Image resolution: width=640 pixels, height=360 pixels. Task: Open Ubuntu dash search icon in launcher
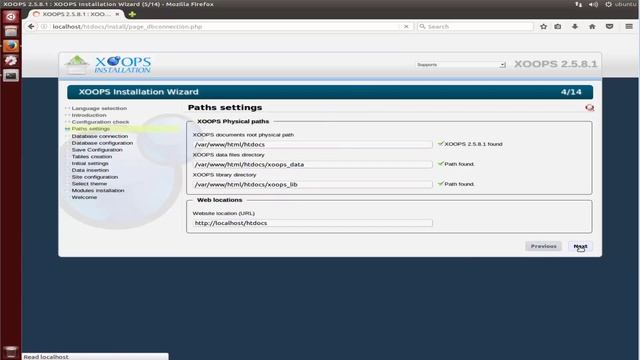click(11, 16)
